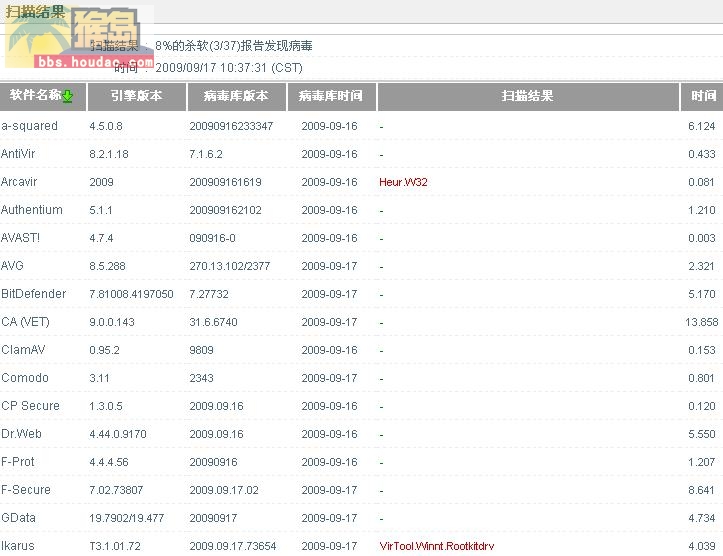
Task: Select the Dr.Web software name
Action: click(x=21, y=434)
